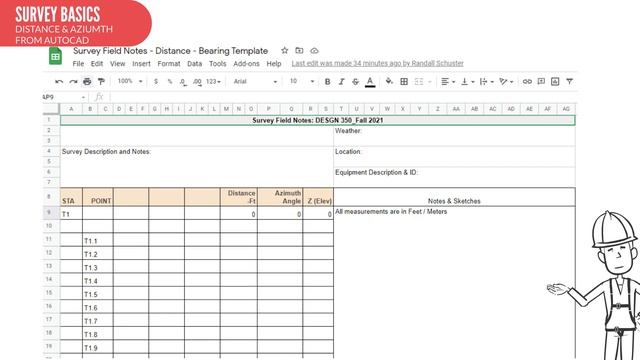Click the Select all corner box

pos(51,109)
